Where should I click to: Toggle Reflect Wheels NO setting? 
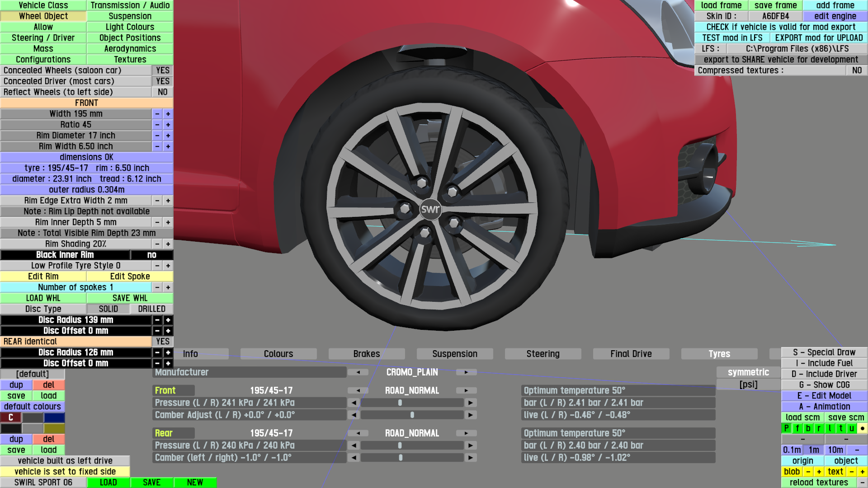click(x=162, y=92)
